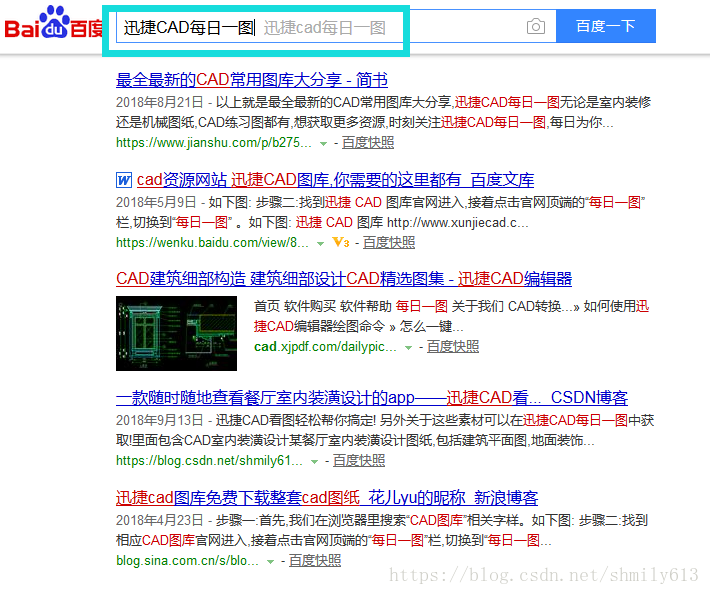Viewport: 710px width, 595px height.
Task: Click the 百度一下 search button
Action: [606, 26]
